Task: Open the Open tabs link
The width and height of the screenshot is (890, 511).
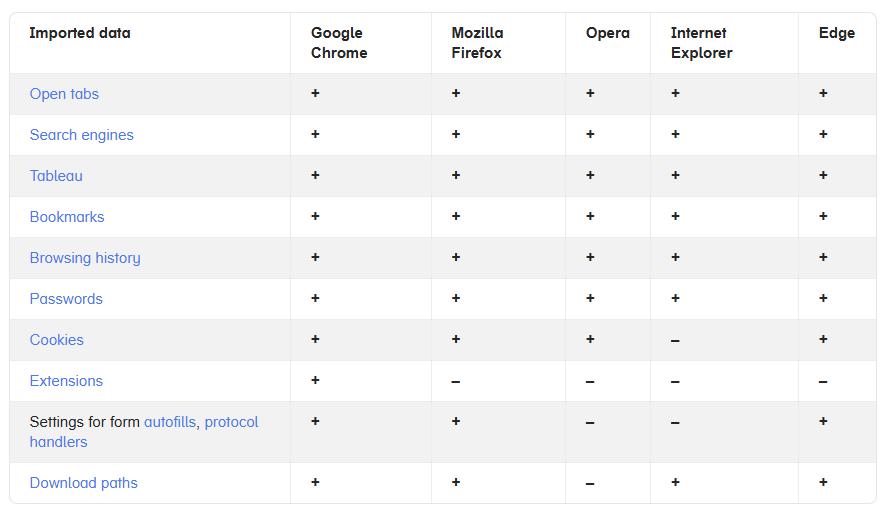Action: click(x=64, y=94)
